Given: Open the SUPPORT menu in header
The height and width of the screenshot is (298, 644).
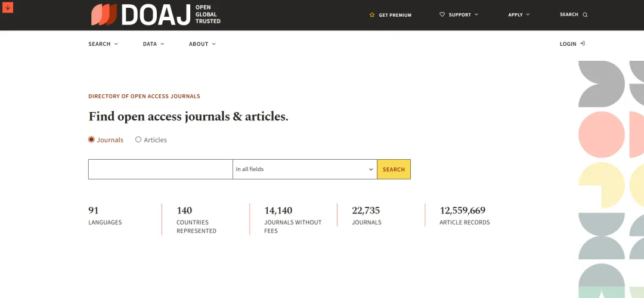Looking at the screenshot, I should pyautogui.click(x=459, y=14).
